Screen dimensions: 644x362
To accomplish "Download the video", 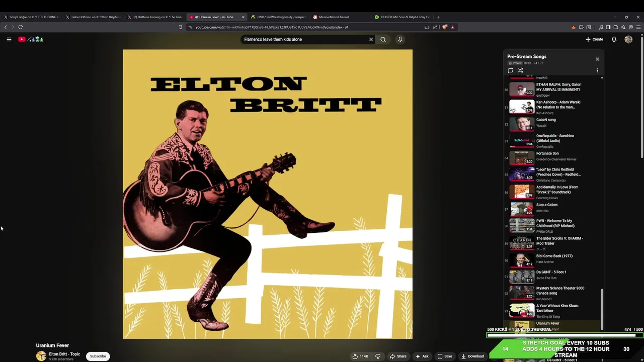I will pyautogui.click(x=472, y=356).
